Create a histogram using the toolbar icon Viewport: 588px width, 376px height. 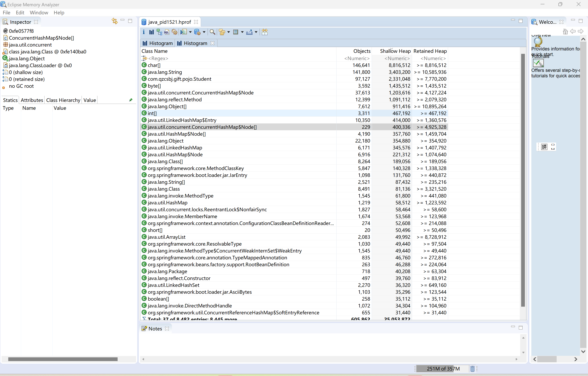pos(151,32)
